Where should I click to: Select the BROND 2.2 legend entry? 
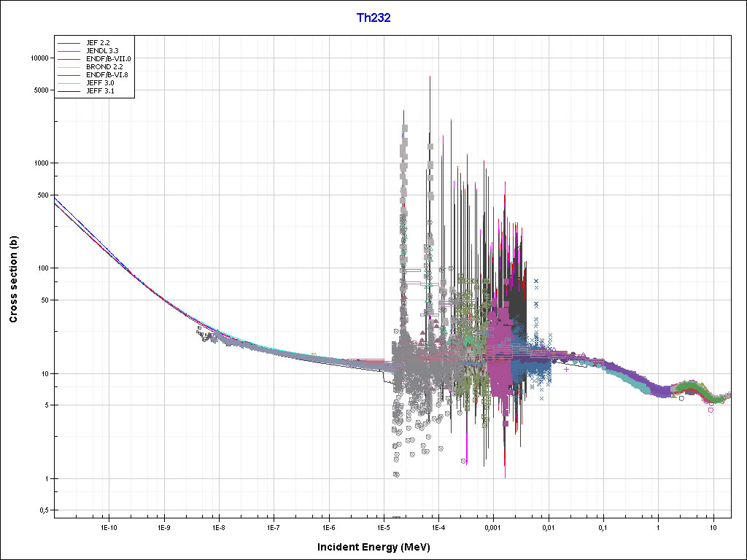104,66
